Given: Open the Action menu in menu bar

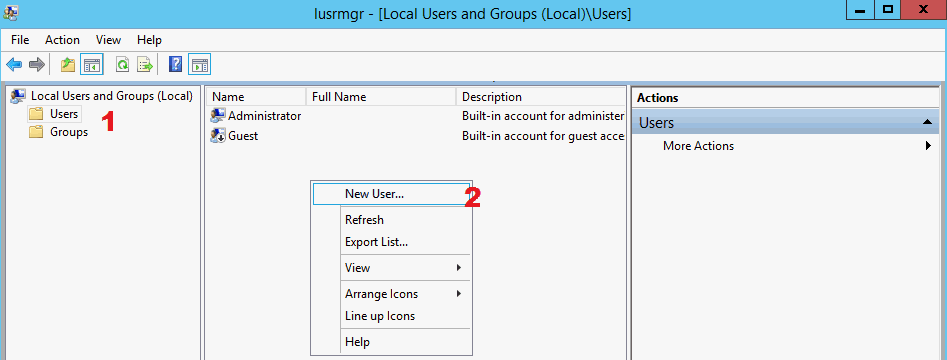Looking at the screenshot, I should (x=62, y=40).
